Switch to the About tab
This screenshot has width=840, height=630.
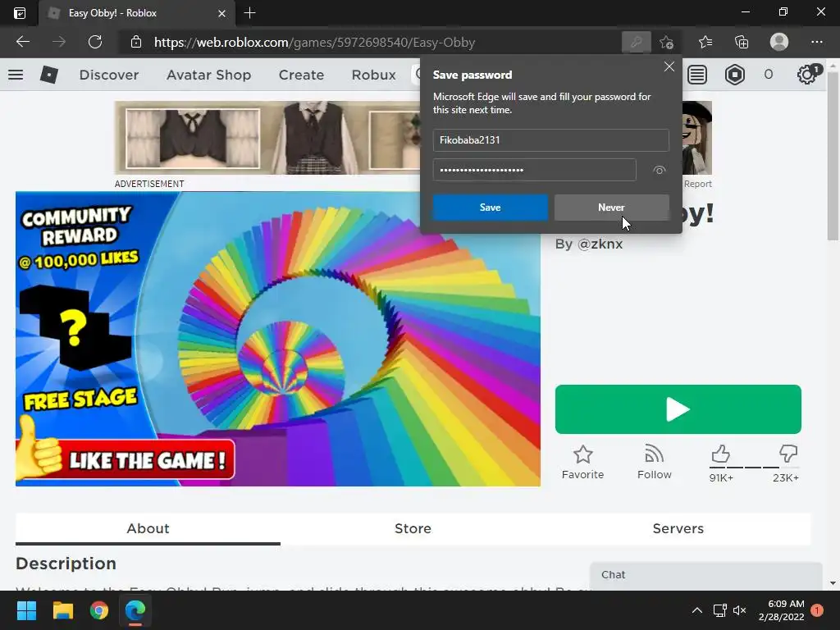click(x=148, y=529)
